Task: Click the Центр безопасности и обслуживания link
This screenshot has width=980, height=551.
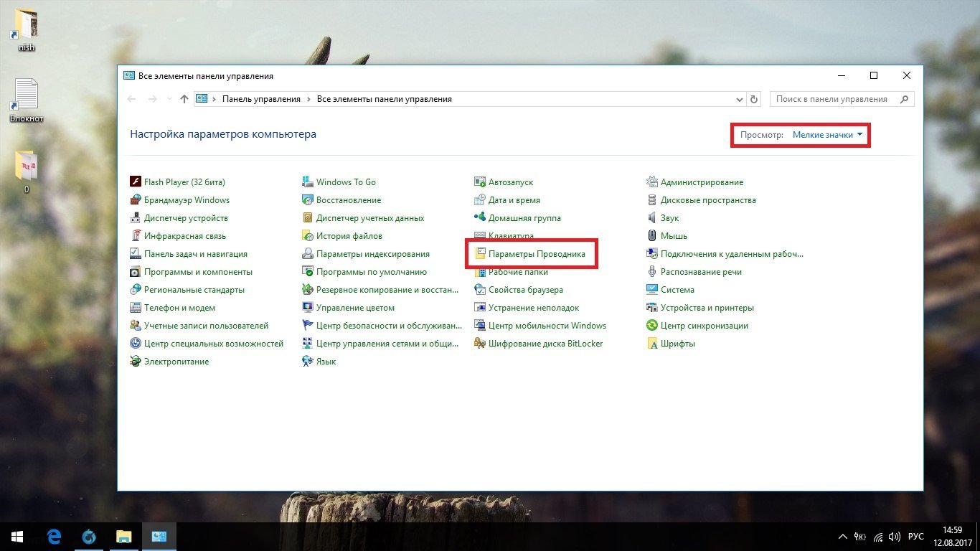Action: point(387,326)
